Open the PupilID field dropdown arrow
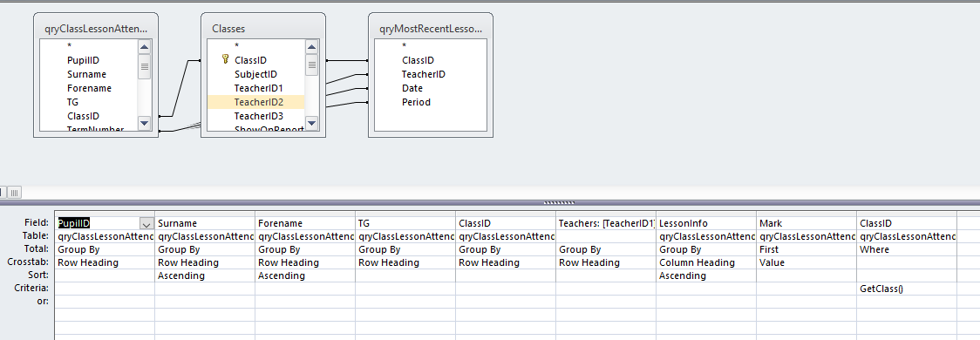This screenshot has height=340, width=980. click(146, 223)
